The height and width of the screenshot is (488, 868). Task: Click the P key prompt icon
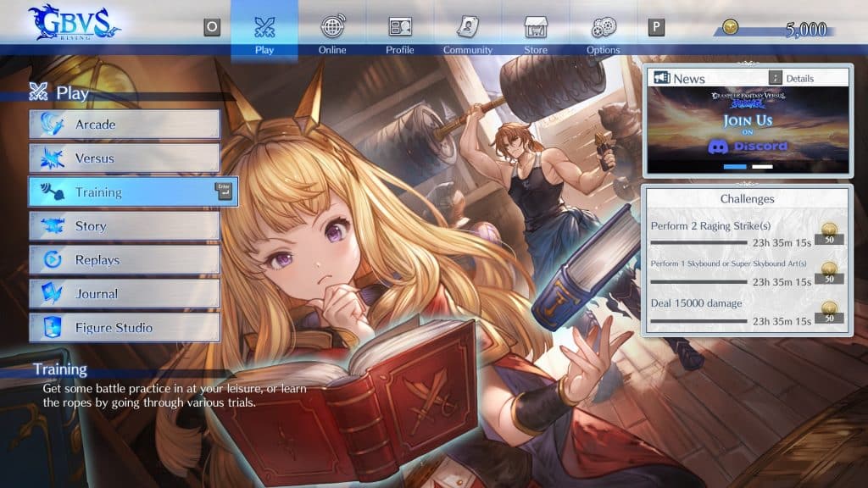click(656, 27)
